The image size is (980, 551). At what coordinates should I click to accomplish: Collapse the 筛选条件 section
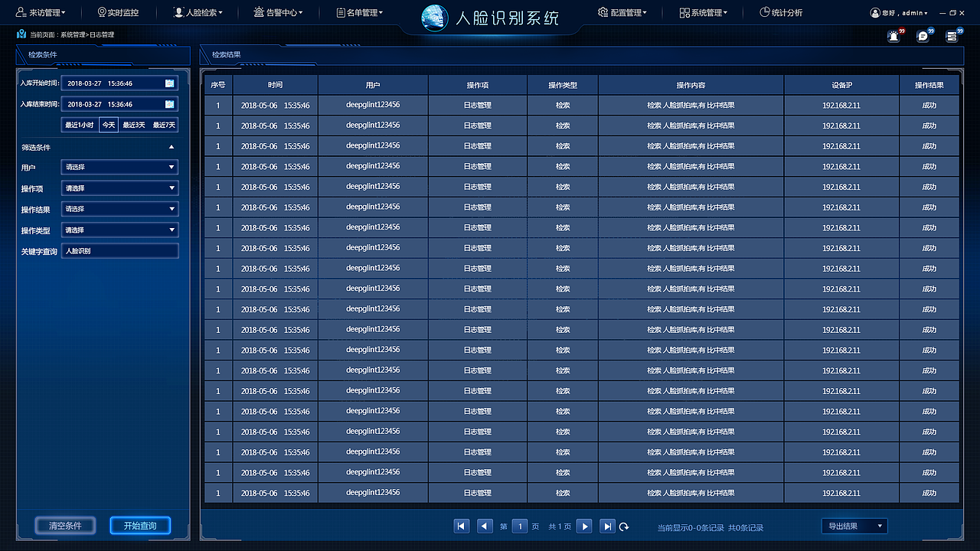click(171, 147)
